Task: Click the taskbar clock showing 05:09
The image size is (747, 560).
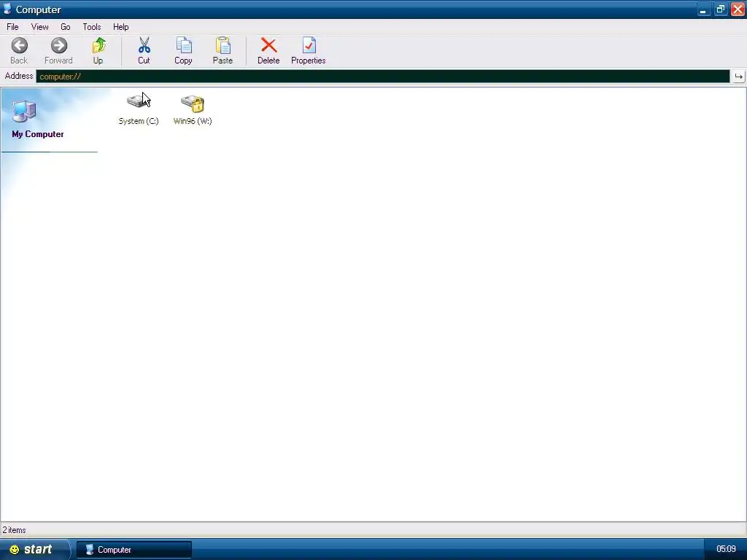Action: [x=726, y=549]
